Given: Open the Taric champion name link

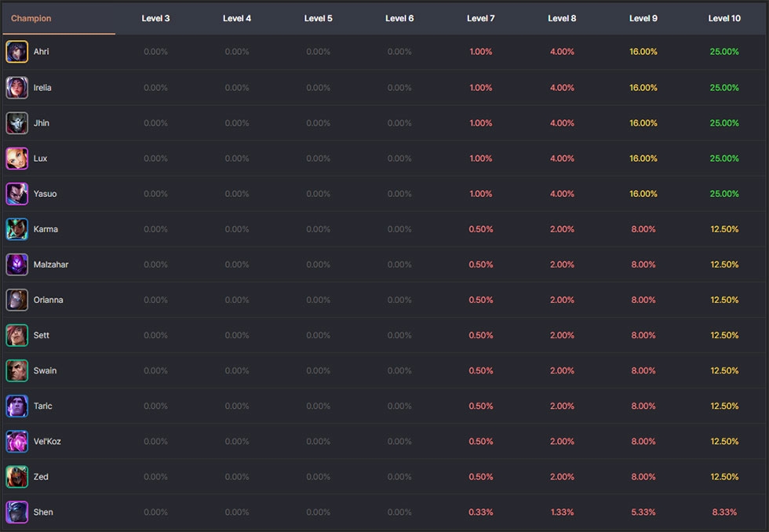Looking at the screenshot, I should point(42,406).
